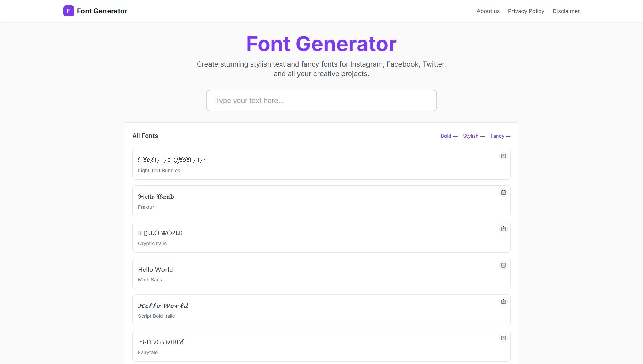Viewport: 643px width, 364px height.
Task: Copy the Script Bold Italic text
Action: (x=503, y=302)
